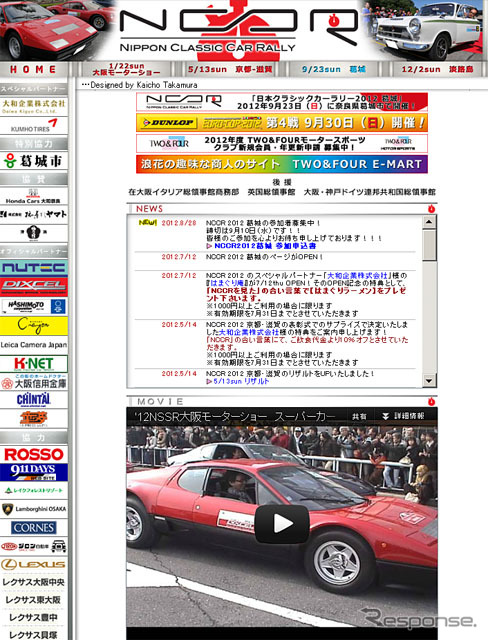Open the CORNES sponsor logo
This screenshot has width=488, height=640.
[x=34, y=528]
